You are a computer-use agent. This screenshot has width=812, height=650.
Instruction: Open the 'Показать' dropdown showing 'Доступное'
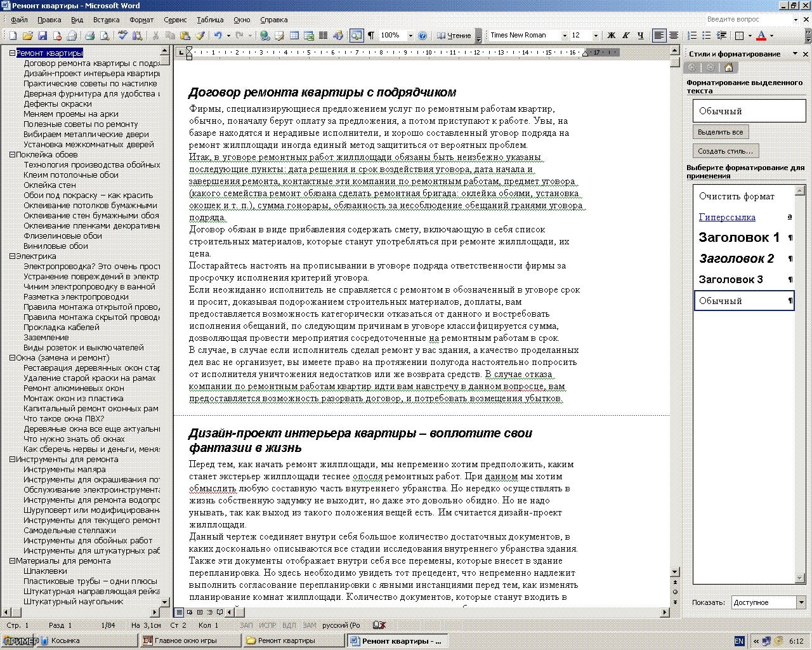[x=801, y=602]
